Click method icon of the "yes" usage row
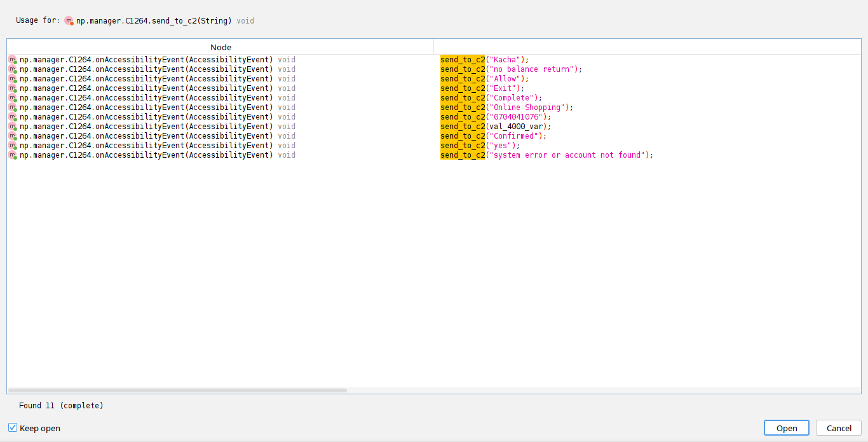868x442 pixels. (12, 146)
